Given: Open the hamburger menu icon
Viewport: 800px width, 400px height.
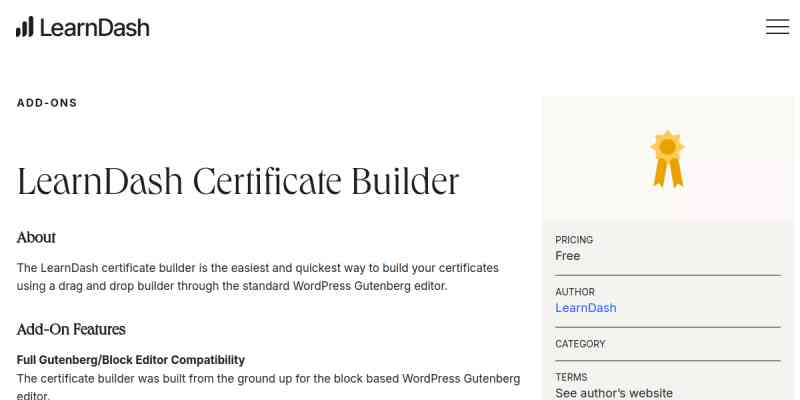Looking at the screenshot, I should point(777,27).
